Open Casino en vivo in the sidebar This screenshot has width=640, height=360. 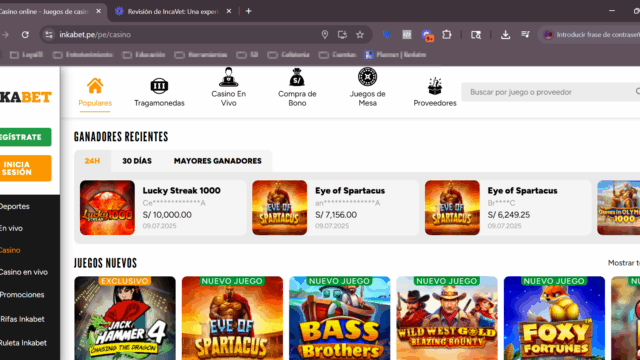[x=24, y=272]
